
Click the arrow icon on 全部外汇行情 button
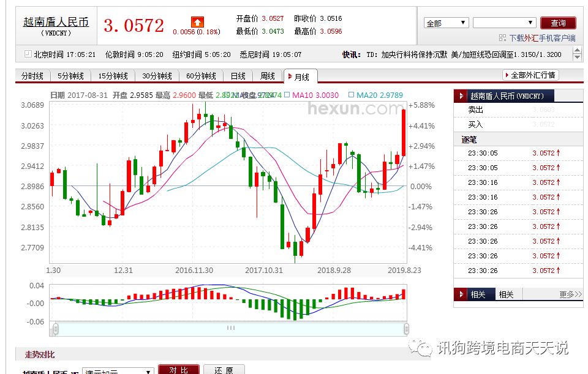tap(507, 75)
